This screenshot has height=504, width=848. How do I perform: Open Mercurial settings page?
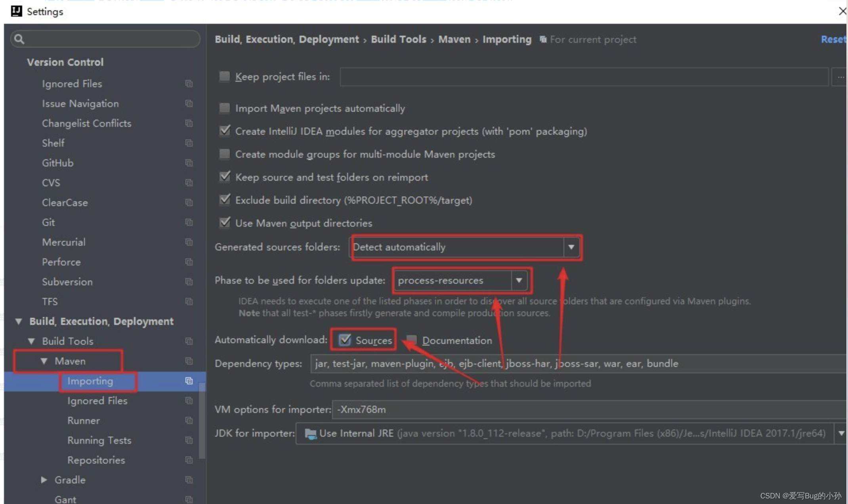(x=63, y=242)
